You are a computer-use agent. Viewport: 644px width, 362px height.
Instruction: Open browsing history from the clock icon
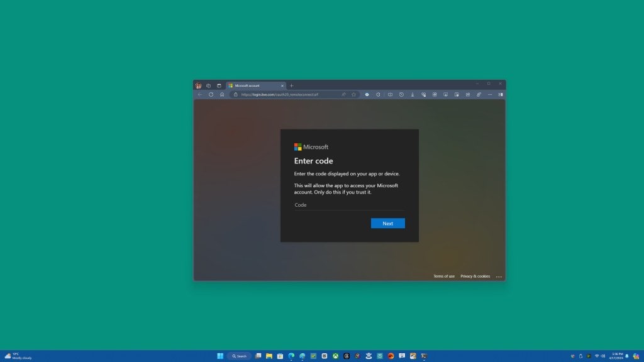point(401,95)
